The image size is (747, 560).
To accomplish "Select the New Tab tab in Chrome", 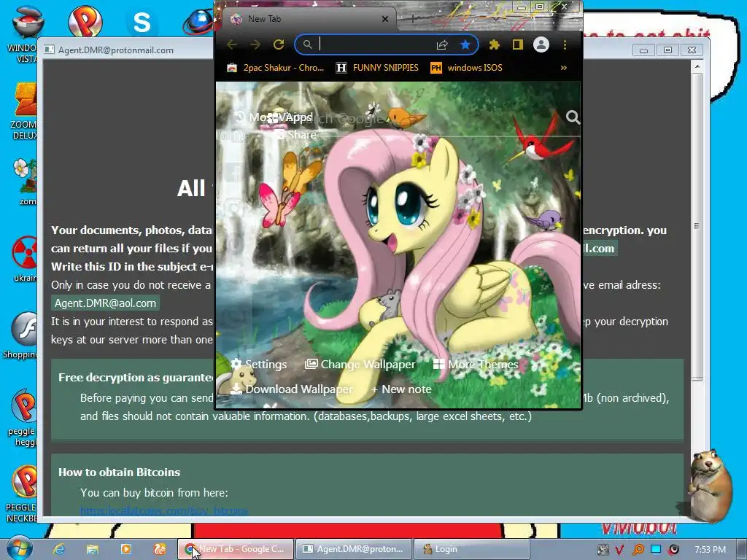I will tap(309, 19).
